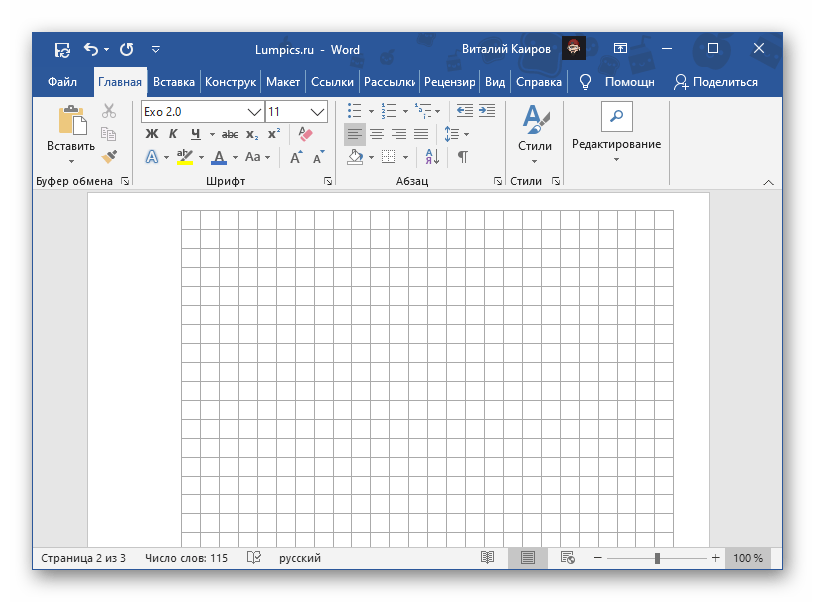This screenshot has height=602, width=815.
Task: Toggle the show paragraph marks (¶) icon
Action: (x=462, y=157)
